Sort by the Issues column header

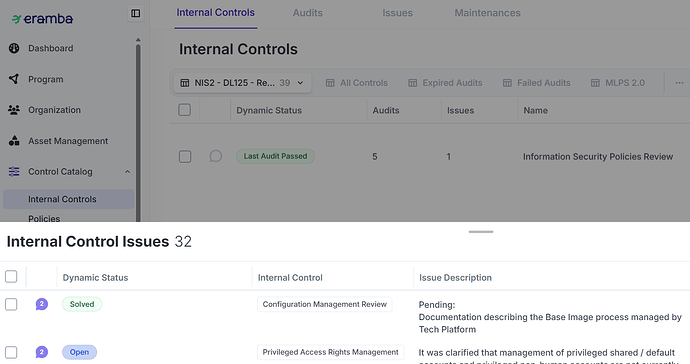tap(461, 110)
